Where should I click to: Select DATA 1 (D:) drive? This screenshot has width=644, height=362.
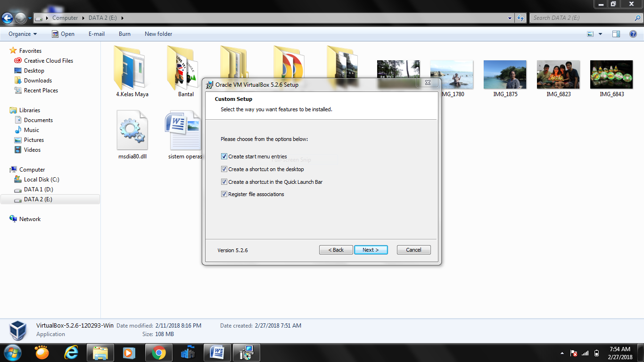click(39, 189)
